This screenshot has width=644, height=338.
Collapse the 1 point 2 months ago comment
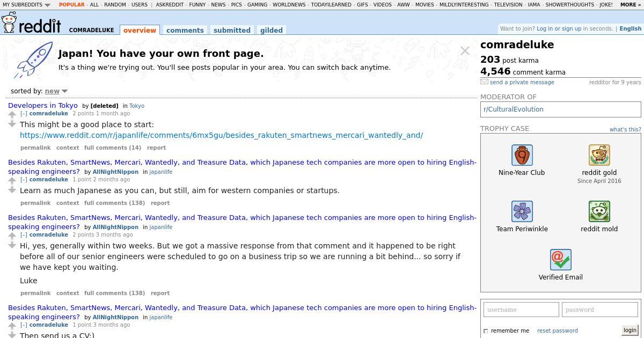coord(24,180)
